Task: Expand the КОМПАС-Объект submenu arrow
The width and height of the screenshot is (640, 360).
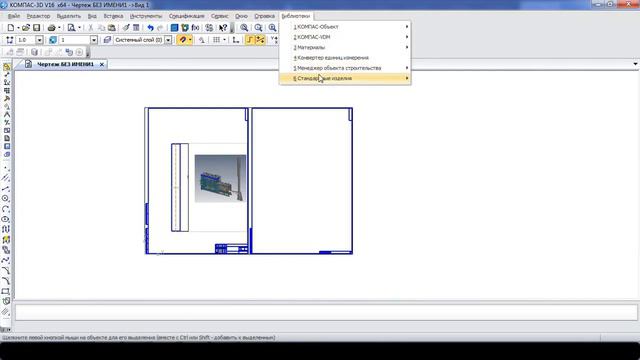Action: pos(407,27)
